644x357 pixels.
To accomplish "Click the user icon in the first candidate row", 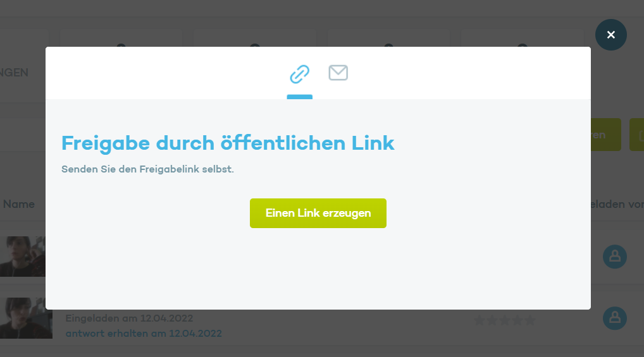I will 614,257.
